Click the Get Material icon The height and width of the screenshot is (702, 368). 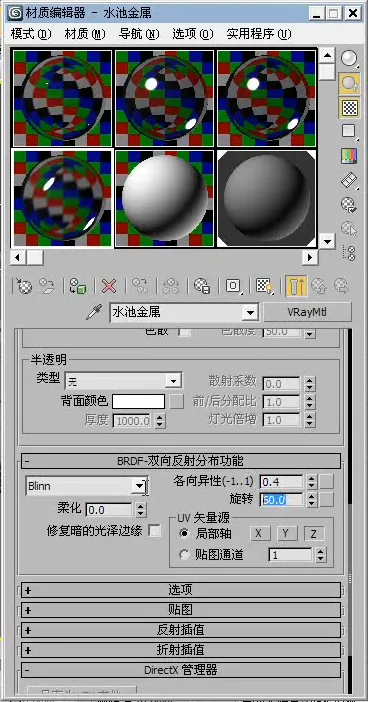tap(24, 286)
